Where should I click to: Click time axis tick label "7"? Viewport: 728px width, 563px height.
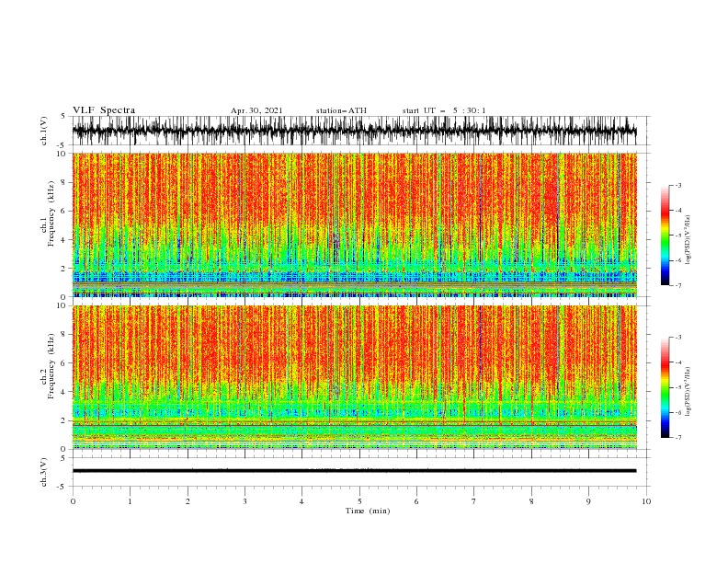[x=474, y=501]
